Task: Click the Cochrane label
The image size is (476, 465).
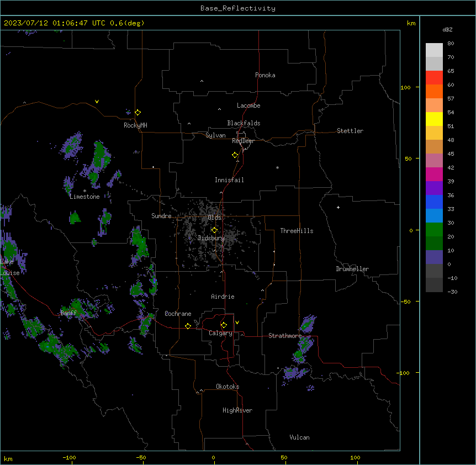Action: point(178,314)
